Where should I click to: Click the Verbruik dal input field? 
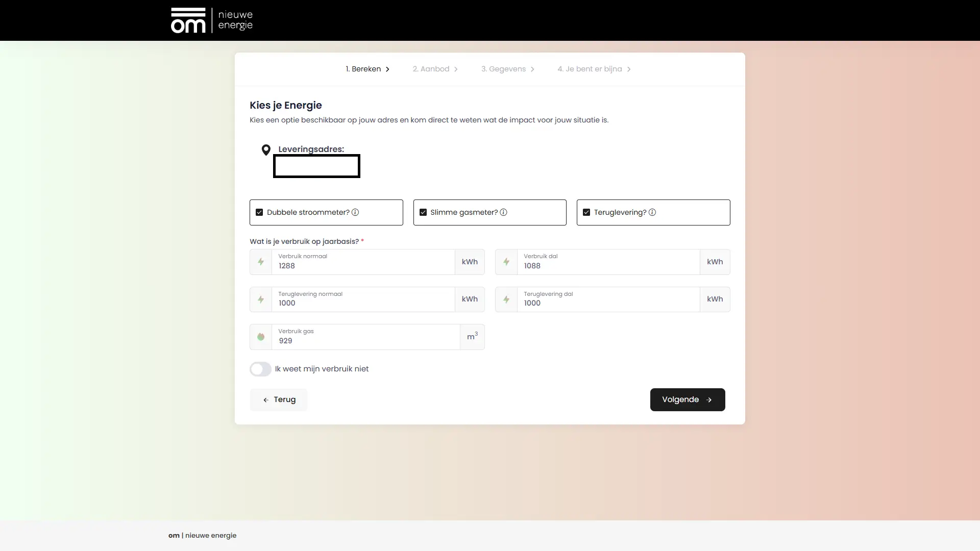[x=607, y=265]
